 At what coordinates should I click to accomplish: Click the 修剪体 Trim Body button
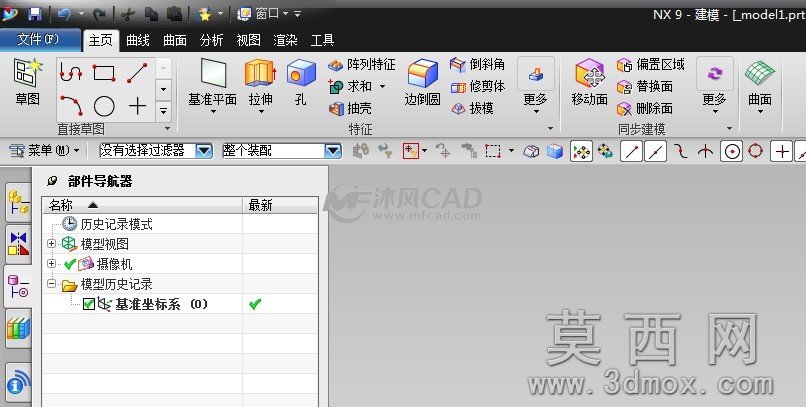pyautogui.click(x=477, y=86)
